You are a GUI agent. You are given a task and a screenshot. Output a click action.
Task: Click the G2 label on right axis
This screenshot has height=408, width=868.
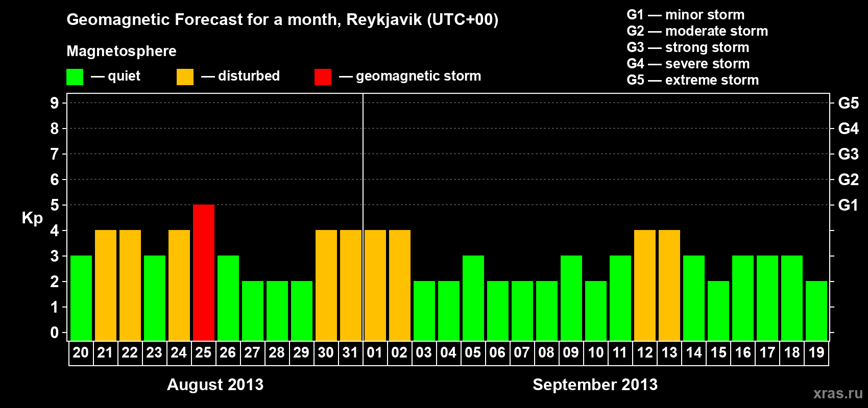pos(849,180)
